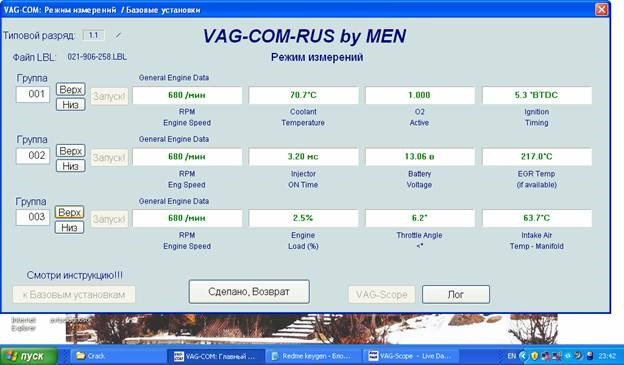The height and width of the screenshot is (365, 624).
Task: Click Верх button for Группа 002
Action: (x=70, y=151)
